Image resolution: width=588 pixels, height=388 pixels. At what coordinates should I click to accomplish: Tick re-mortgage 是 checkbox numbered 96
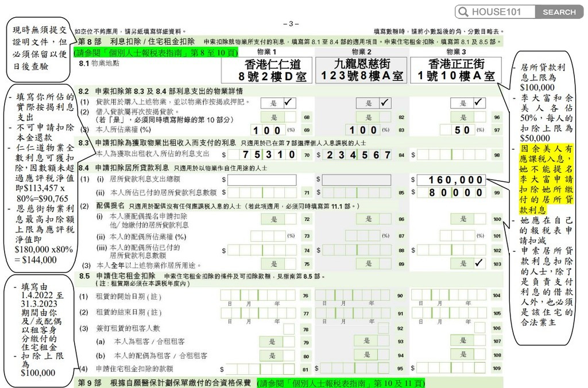click(479, 117)
